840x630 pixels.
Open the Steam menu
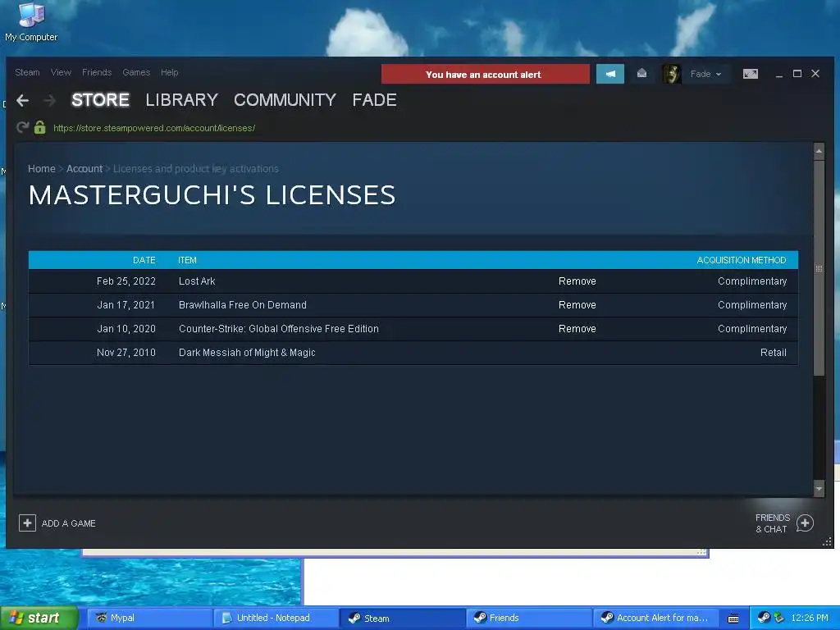tap(27, 72)
